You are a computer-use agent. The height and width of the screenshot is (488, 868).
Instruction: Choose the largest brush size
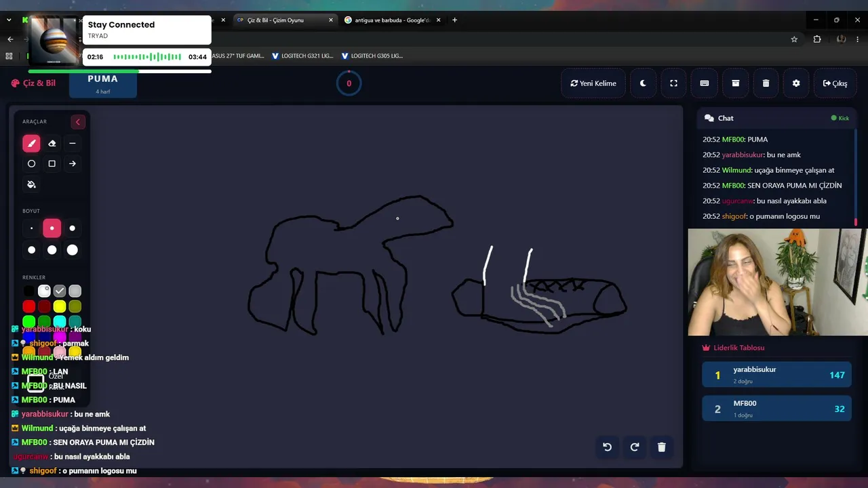[72, 250]
